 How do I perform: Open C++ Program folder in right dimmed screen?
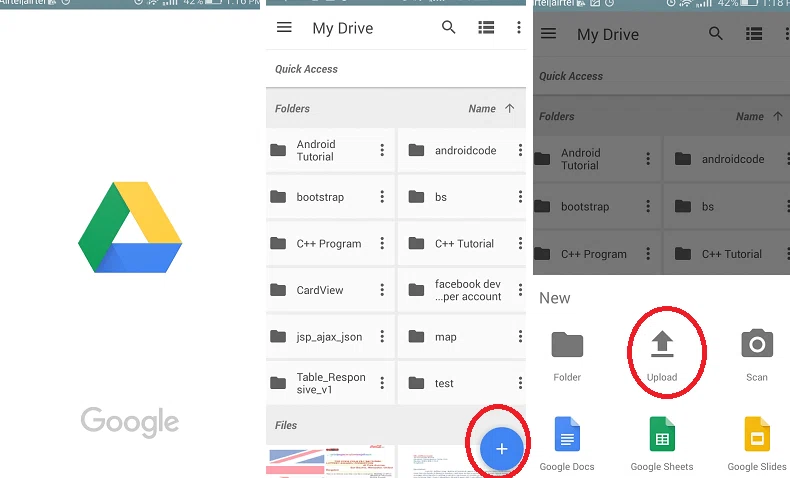[x=597, y=253]
